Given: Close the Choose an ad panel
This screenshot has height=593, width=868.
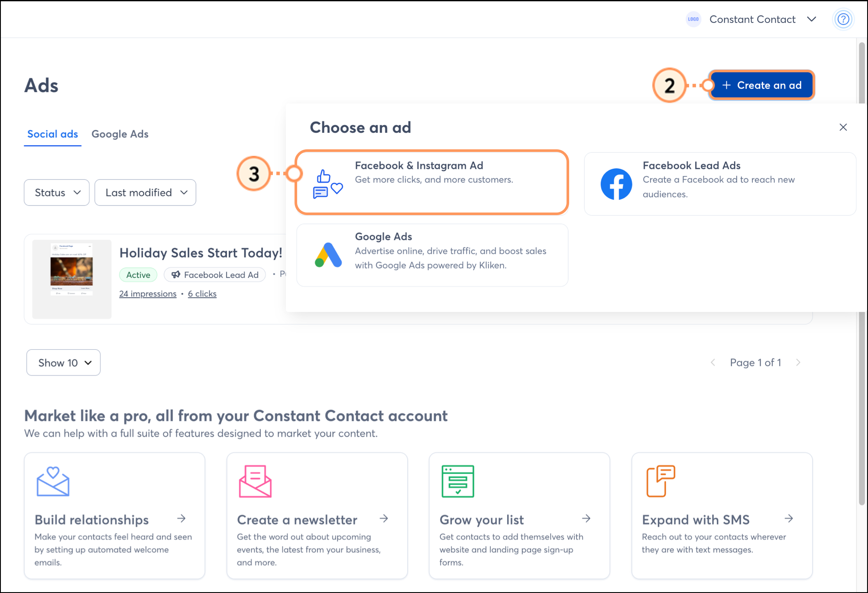Looking at the screenshot, I should tap(843, 127).
